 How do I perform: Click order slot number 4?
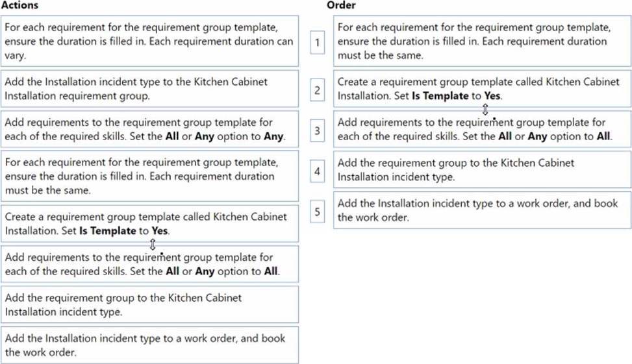pyautogui.click(x=318, y=171)
